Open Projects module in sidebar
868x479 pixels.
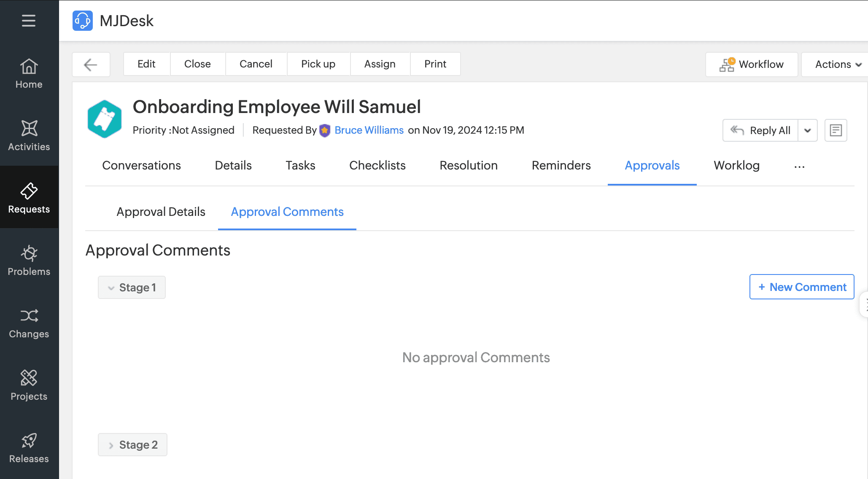tap(29, 385)
